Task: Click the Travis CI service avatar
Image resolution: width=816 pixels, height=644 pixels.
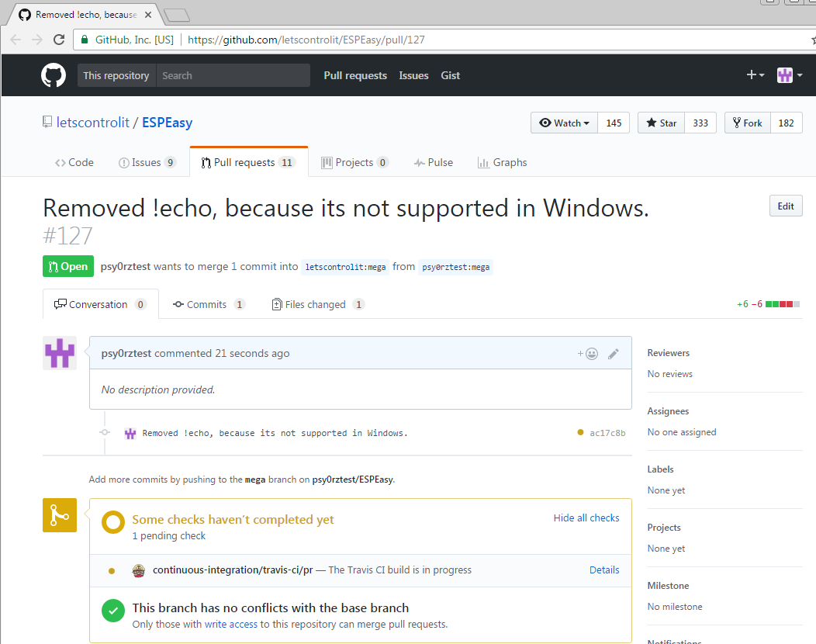Action: (x=138, y=570)
